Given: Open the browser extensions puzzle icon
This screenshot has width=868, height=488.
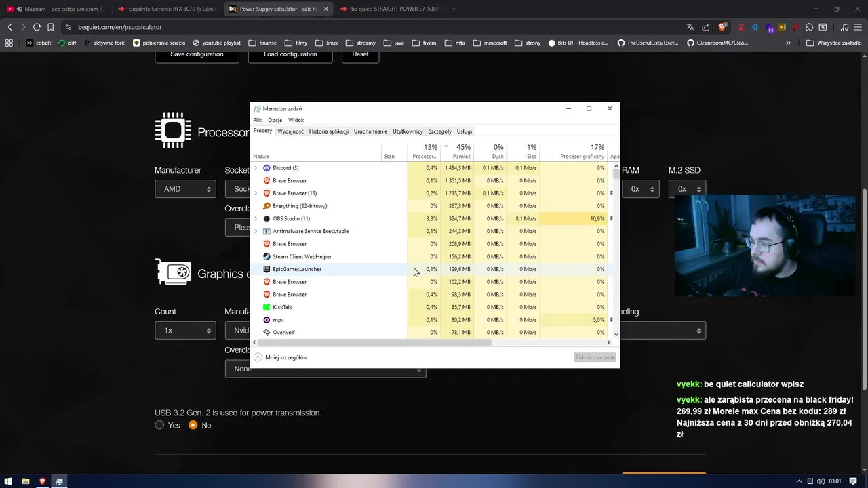Looking at the screenshot, I should tap(809, 27).
